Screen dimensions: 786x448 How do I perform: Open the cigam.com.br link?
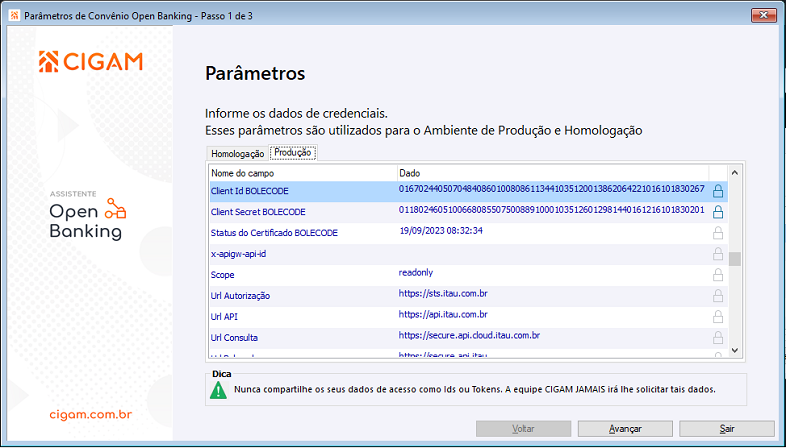(x=91, y=415)
